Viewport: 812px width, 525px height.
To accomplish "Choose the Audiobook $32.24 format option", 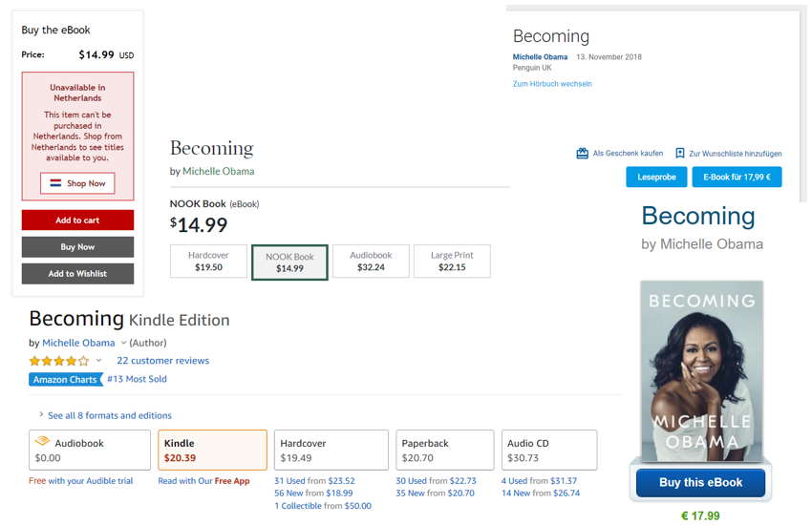I will tap(371, 262).
